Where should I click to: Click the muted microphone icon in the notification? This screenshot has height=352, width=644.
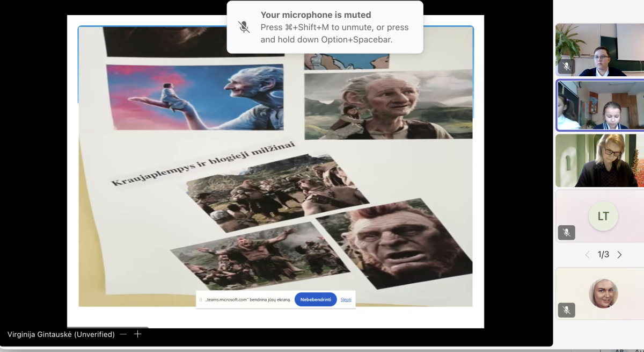(x=244, y=27)
